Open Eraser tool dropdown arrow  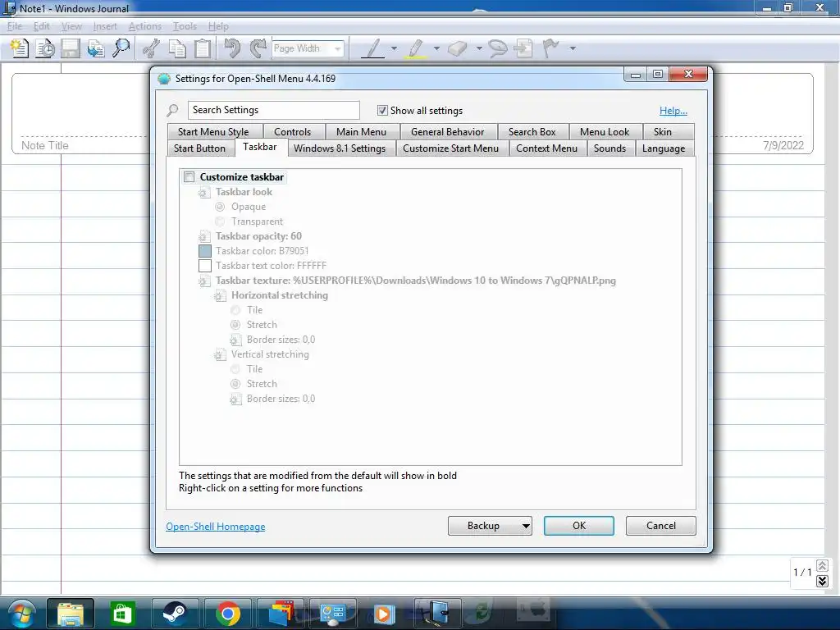[478, 48]
